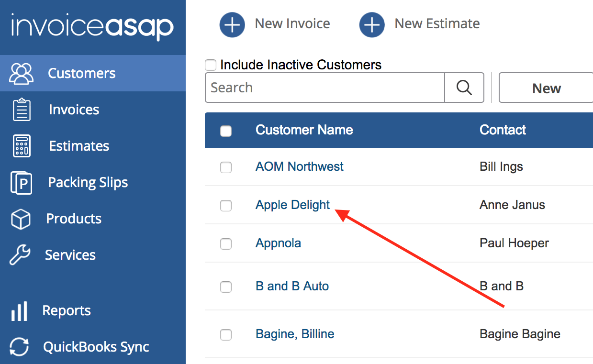Click the Invoices clipboard icon

[22, 110]
